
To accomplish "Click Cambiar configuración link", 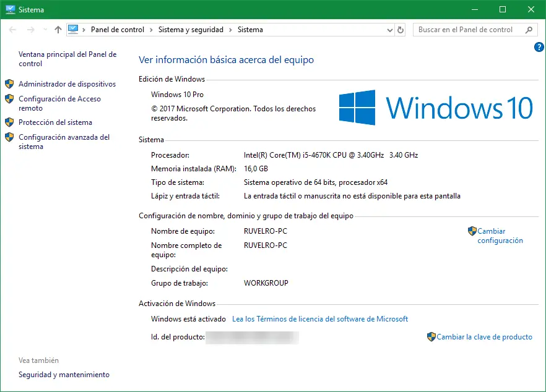I will (x=500, y=236).
